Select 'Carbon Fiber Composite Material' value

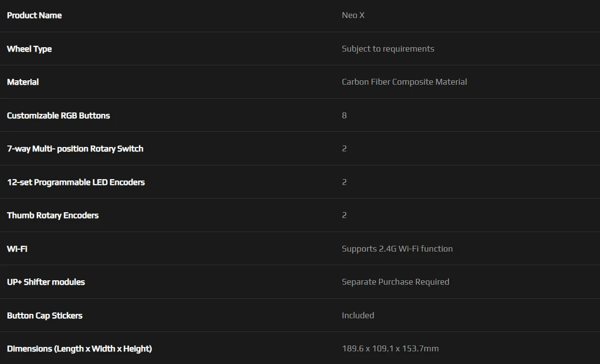pos(404,82)
